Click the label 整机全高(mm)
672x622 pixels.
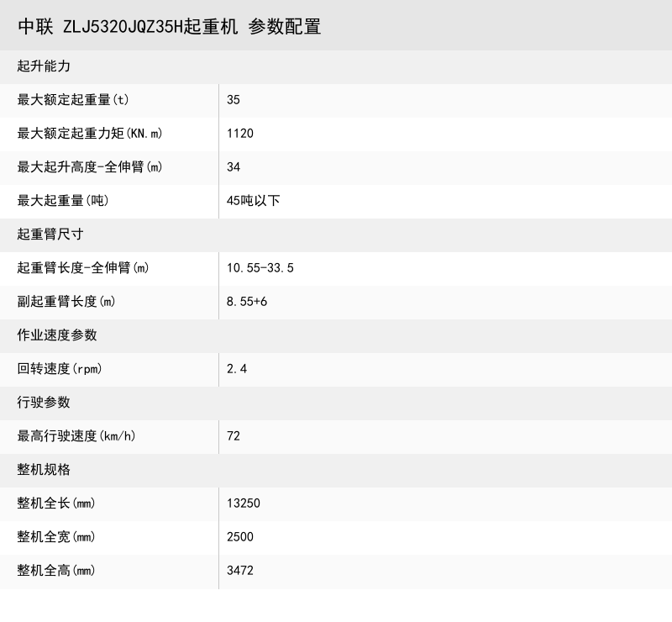[56, 571]
